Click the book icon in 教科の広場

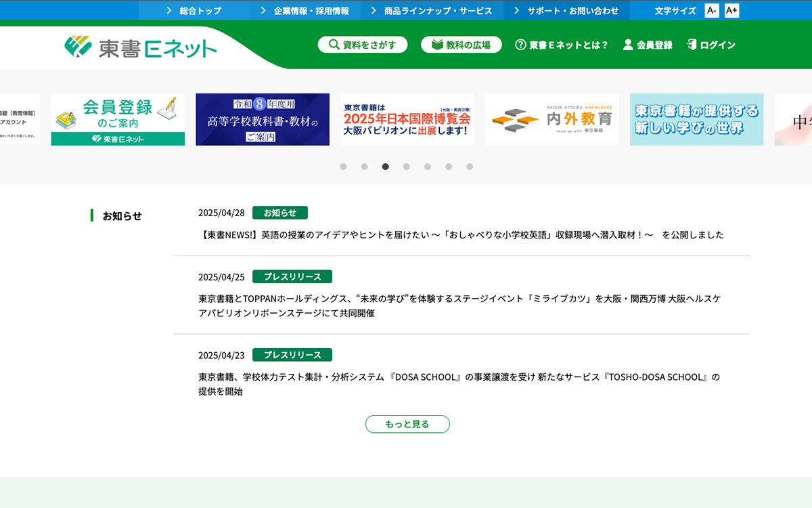pyautogui.click(x=437, y=45)
